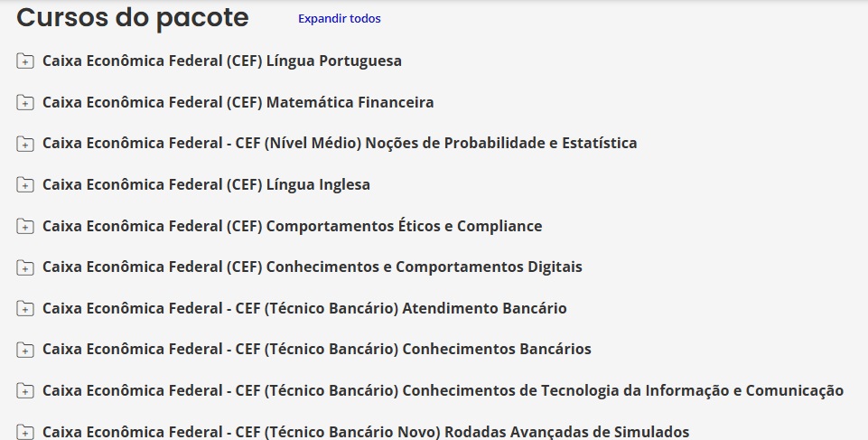Expand the CEF Língua Portuguesa course title
The width and height of the screenshot is (868, 440).
222,61
